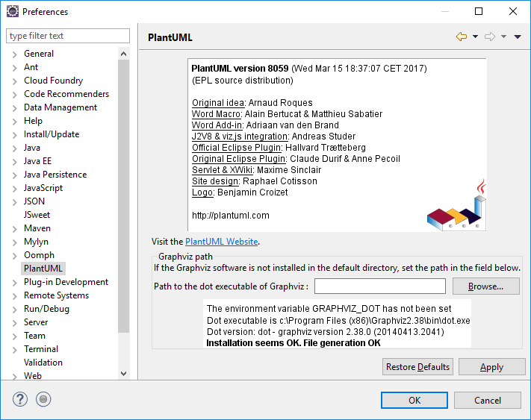
Task: Expand the Java EE tree node
Action: click(x=14, y=162)
